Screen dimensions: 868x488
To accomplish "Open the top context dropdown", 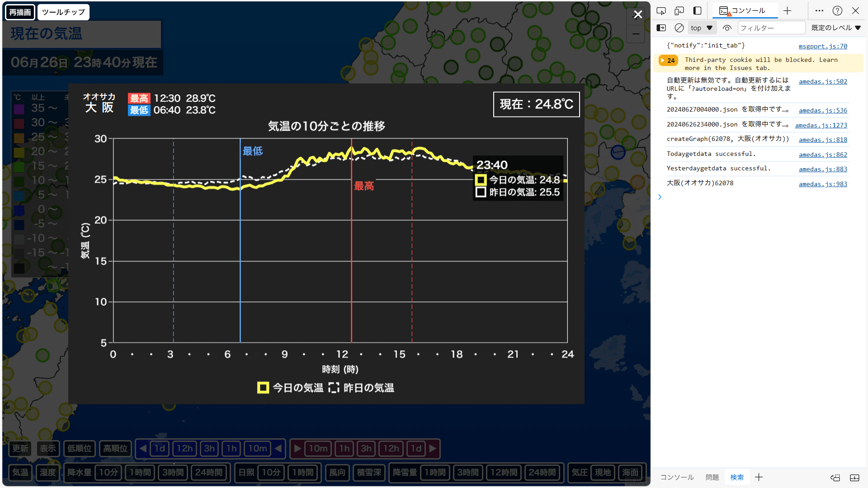I will pos(702,28).
